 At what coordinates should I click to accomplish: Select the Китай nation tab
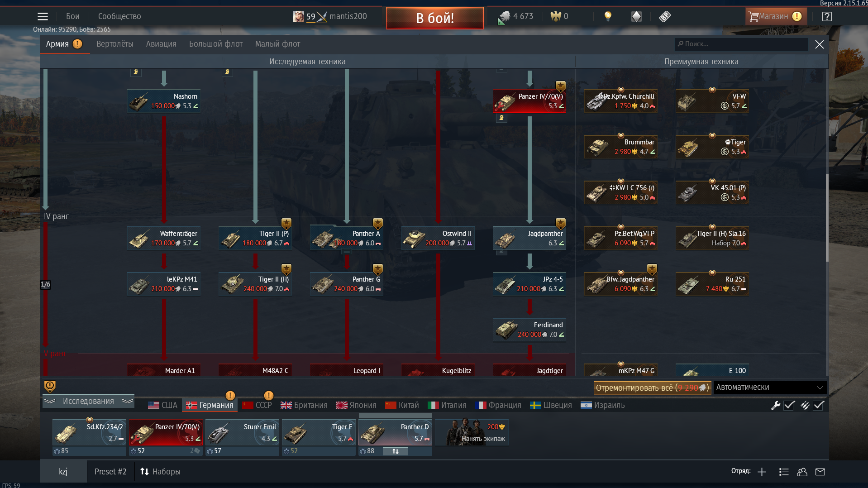[x=402, y=405]
